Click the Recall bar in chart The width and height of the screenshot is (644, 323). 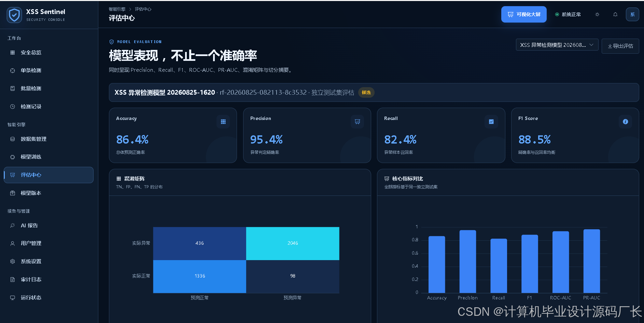[x=499, y=266]
